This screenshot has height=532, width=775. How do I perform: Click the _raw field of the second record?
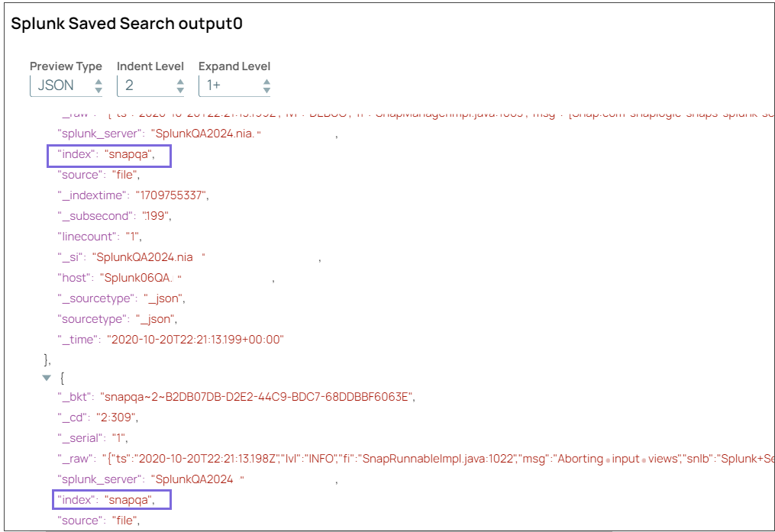point(84,459)
